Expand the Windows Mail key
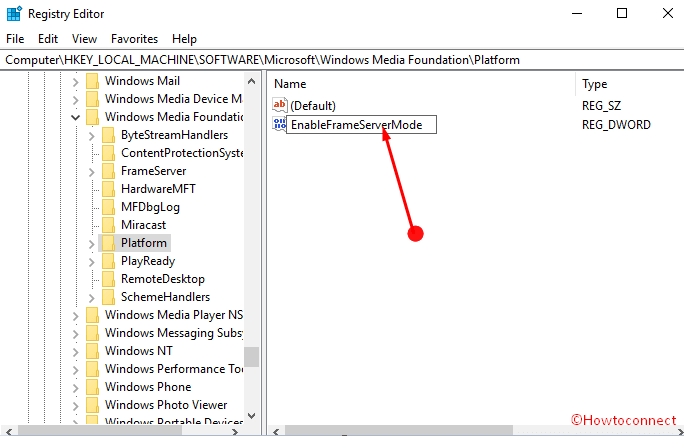 coord(75,82)
